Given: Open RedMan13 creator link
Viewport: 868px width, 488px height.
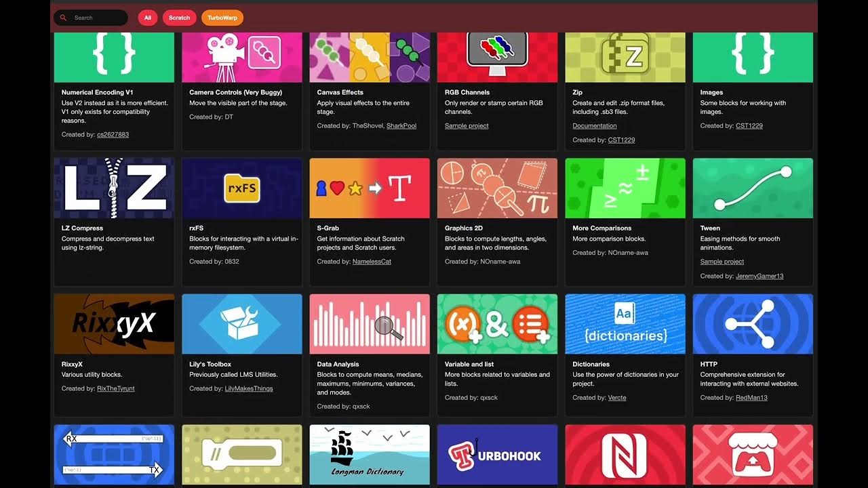Looking at the screenshot, I should point(751,398).
